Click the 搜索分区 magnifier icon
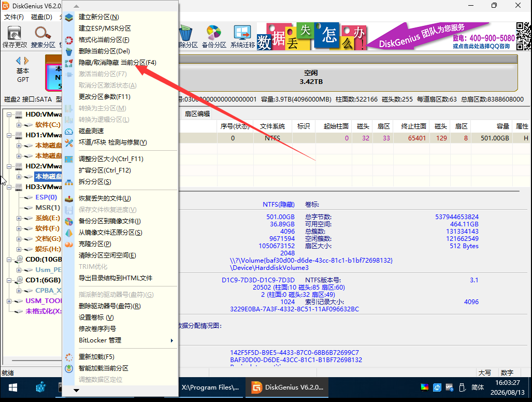The height and width of the screenshot is (402, 532). coord(43,33)
